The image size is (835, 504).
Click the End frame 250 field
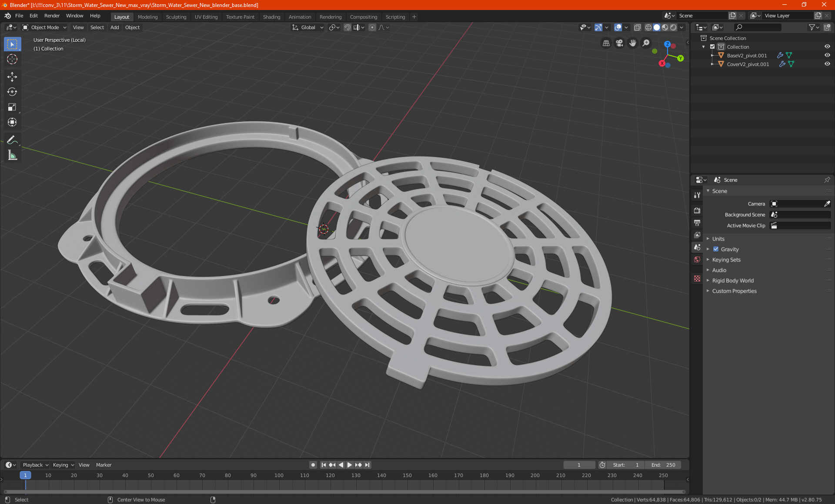click(663, 465)
